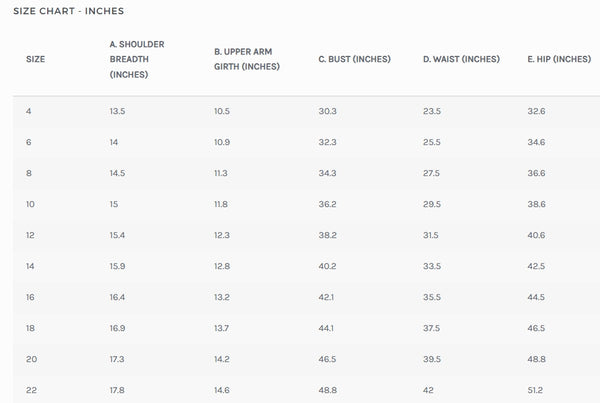Screen dimensions: 600x403
Task: Click size 14 in the size column
Action: 30,266
